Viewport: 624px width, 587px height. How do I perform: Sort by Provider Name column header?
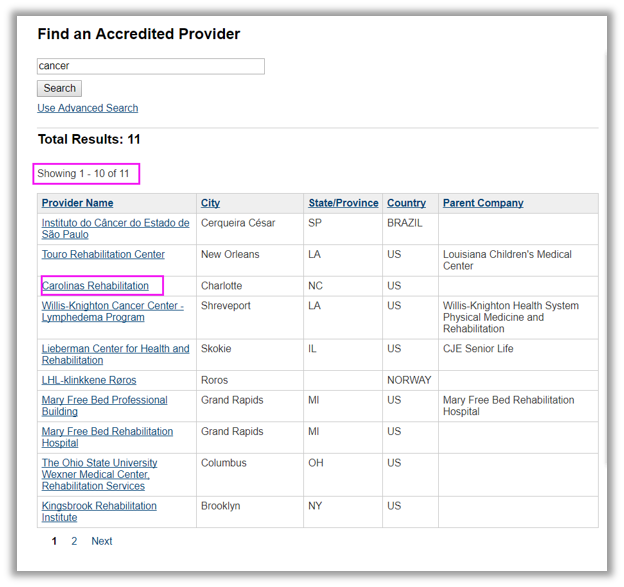coord(77,203)
